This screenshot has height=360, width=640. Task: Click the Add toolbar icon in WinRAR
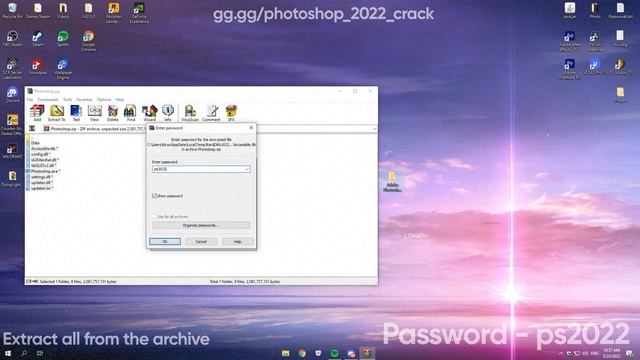37,113
